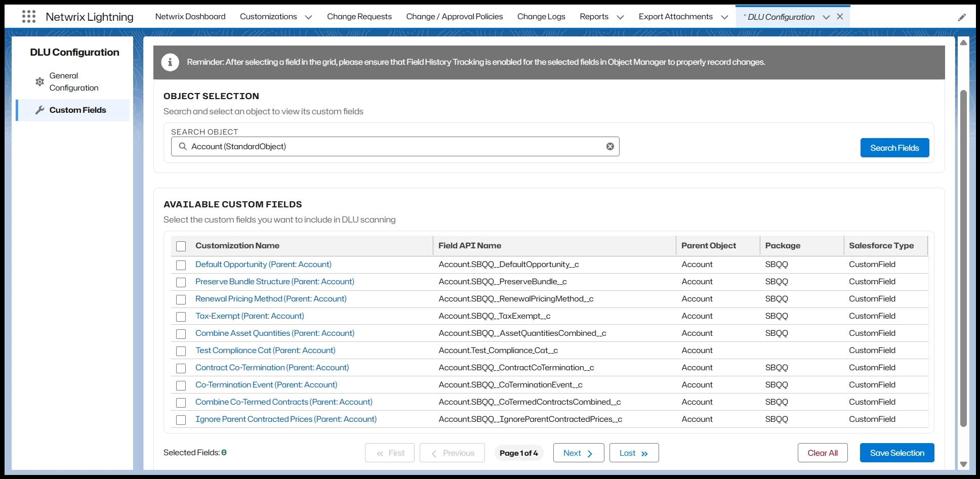Click the info icon in the reminder banner

[x=170, y=62]
